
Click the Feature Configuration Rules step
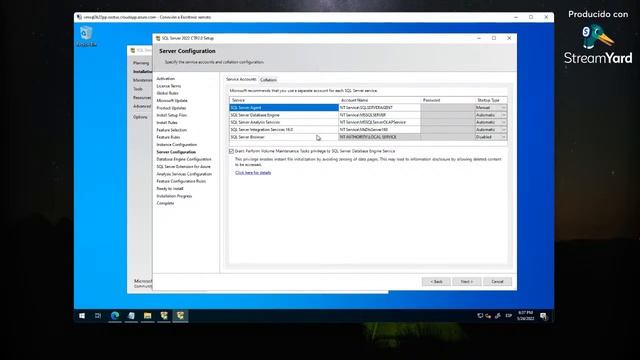point(181,181)
